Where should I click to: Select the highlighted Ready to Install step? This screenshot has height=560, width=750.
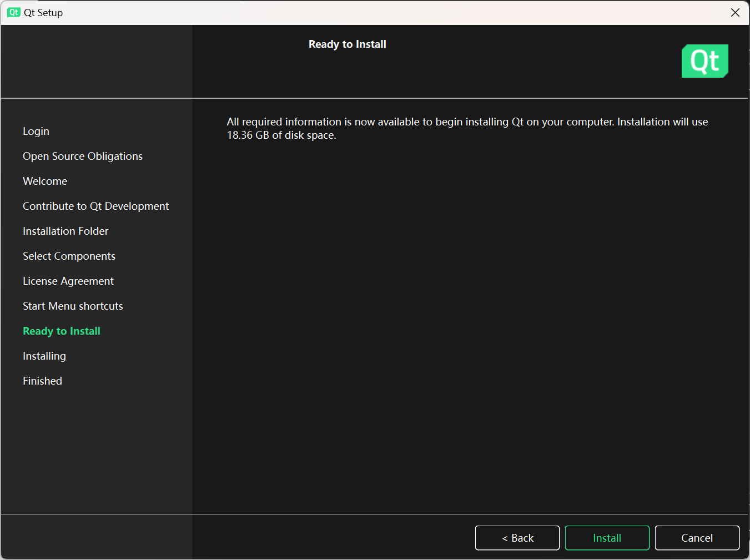pyautogui.click(x=62, y=331)
